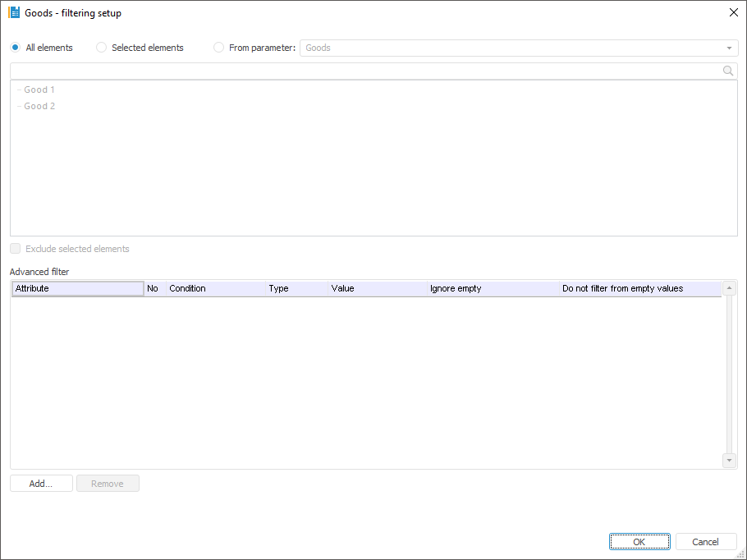Close the filtering setup dialog
The image size is (747, 560).
pos(733,13)
